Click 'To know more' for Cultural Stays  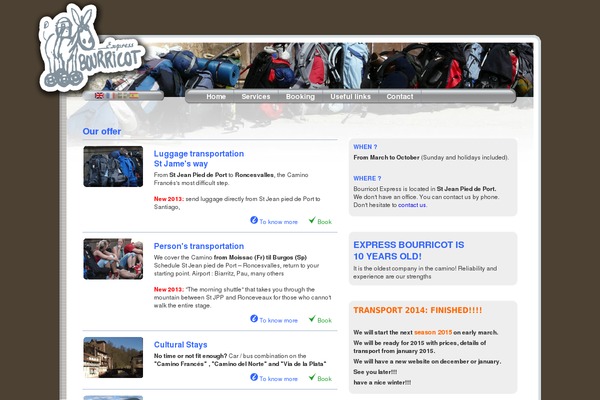[x=279, y=379]
